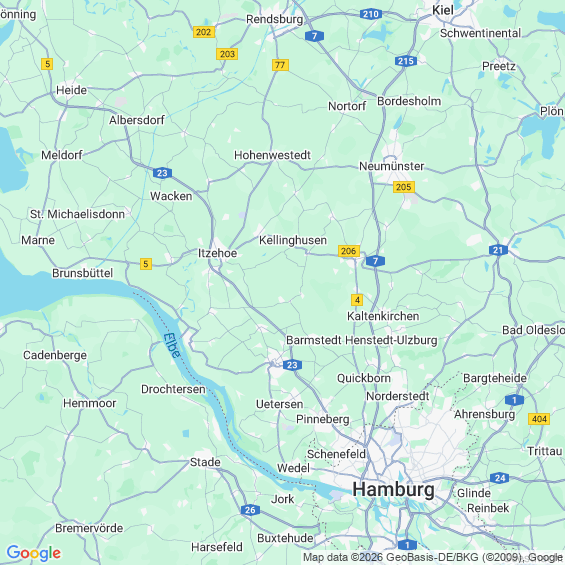Click the route 21 highway shield
The width and height of the screenshot is (565, 565).
click(x=498, y=250)
